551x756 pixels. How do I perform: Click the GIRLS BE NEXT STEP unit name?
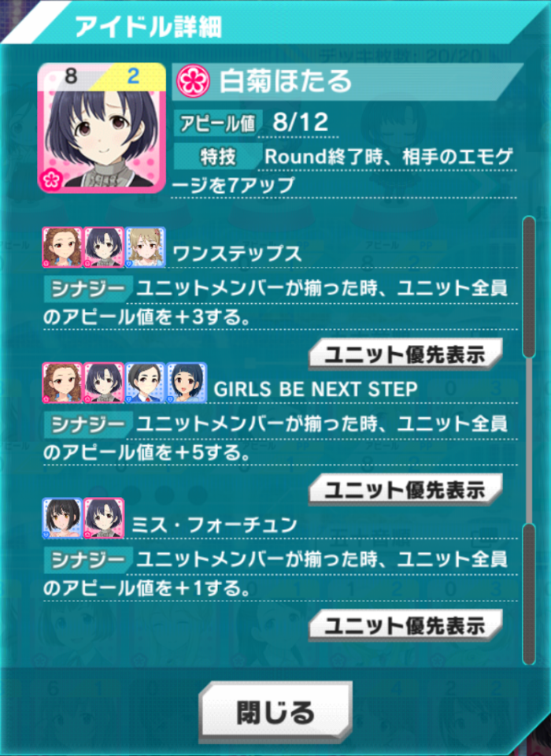(x=316, y=389)
